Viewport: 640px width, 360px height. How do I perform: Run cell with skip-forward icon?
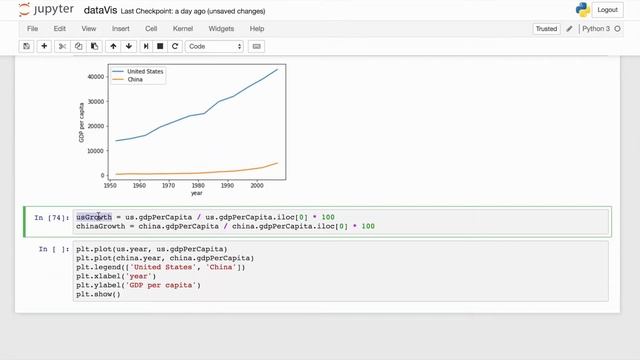[146, 46]
